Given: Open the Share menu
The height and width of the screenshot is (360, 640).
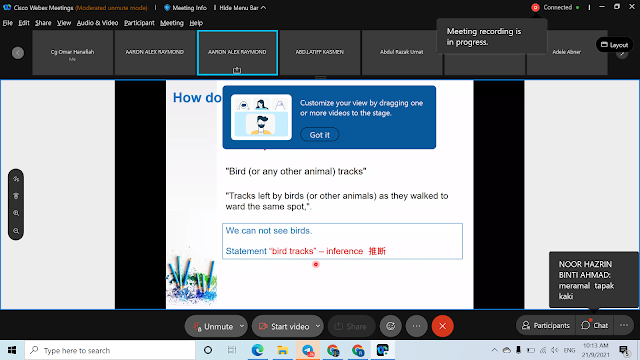Looking at the screenshot, I should pos(43,23).
